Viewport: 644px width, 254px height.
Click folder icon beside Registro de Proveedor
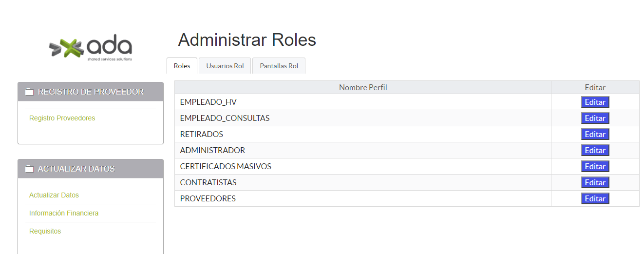(29, 92)
